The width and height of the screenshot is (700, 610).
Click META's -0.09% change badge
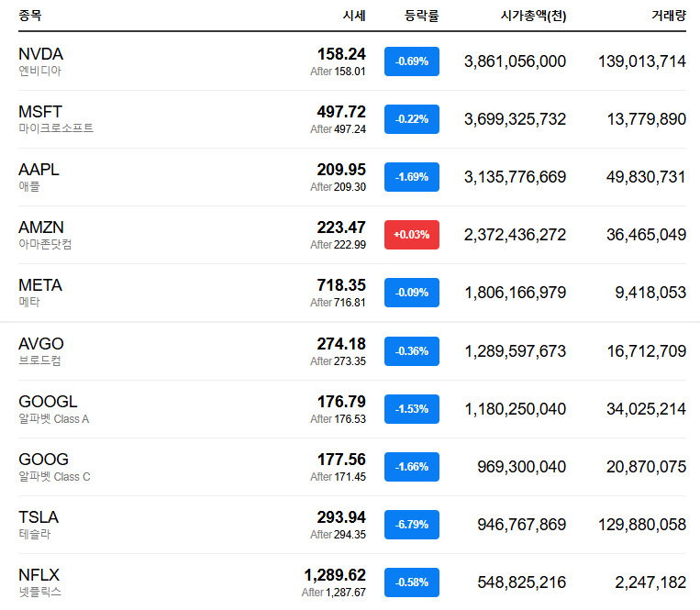click(x=412, y=293)
